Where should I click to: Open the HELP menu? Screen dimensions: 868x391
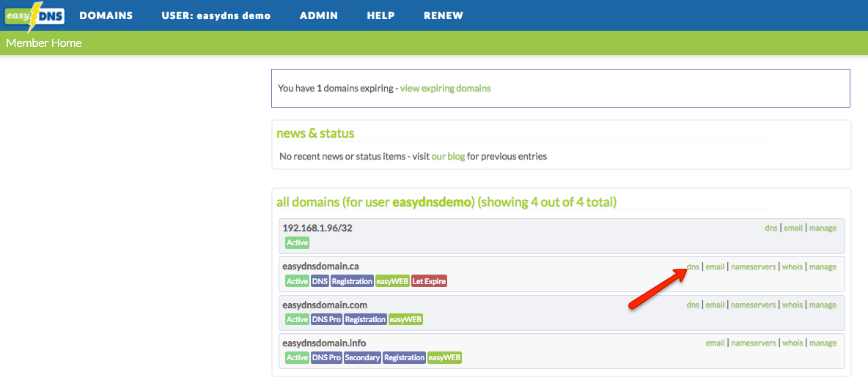(381, 15)
